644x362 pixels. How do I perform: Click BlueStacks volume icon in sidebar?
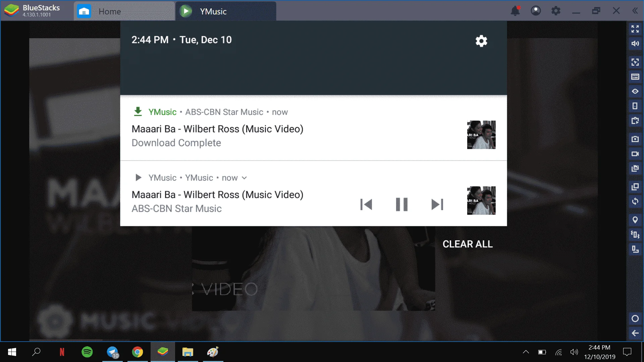tap(635, 44)
